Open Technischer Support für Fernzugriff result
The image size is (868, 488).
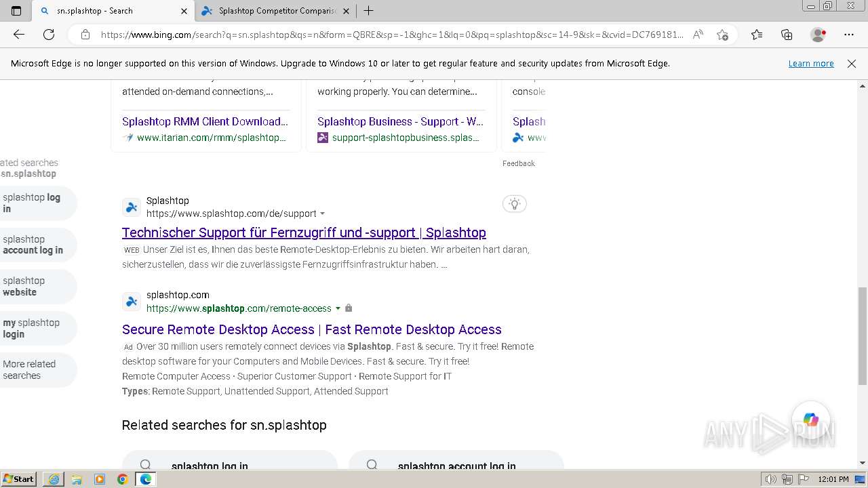point(304,232)
